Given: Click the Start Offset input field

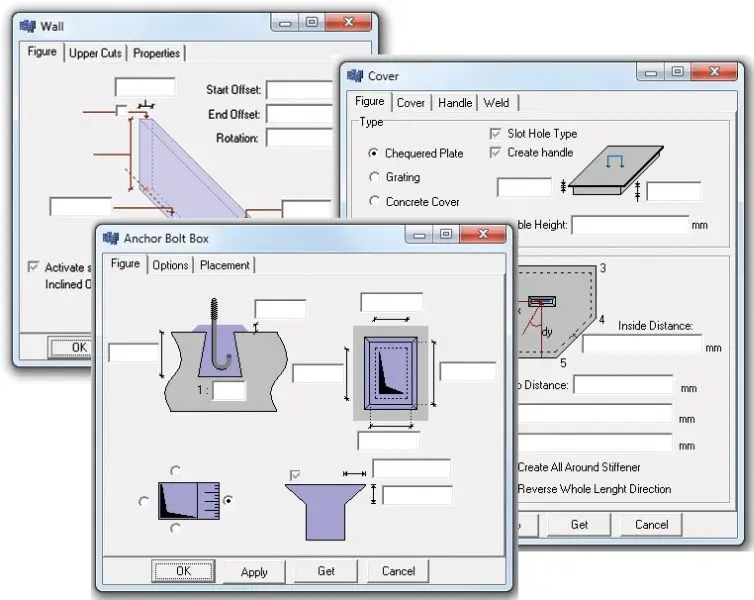Looking at the screenshot, I should [x=298, y=90].
